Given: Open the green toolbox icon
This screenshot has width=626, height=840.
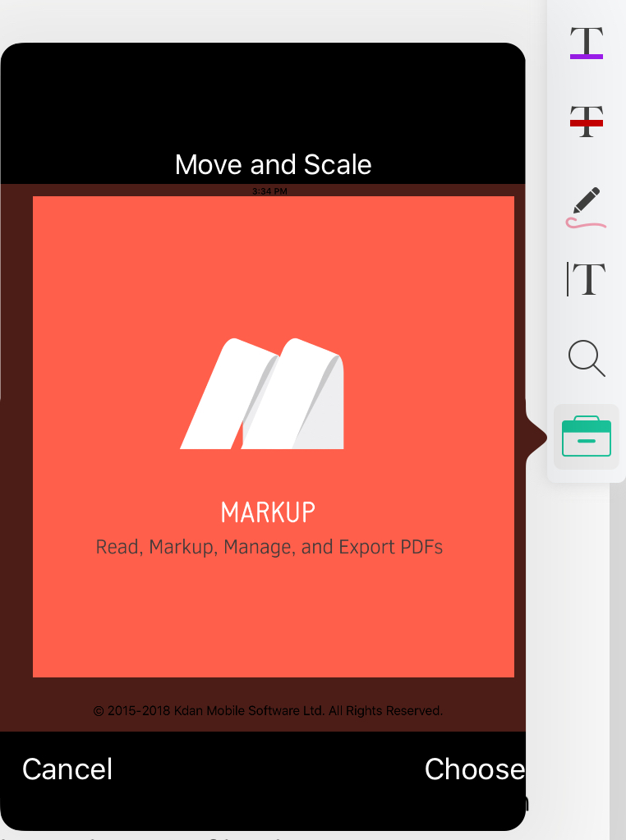Looking at the screenshot, I should click(x=587, y=437).
